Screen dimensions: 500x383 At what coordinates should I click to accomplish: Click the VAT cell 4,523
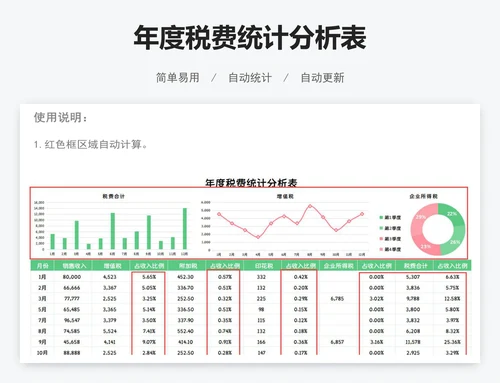point(110,277)
